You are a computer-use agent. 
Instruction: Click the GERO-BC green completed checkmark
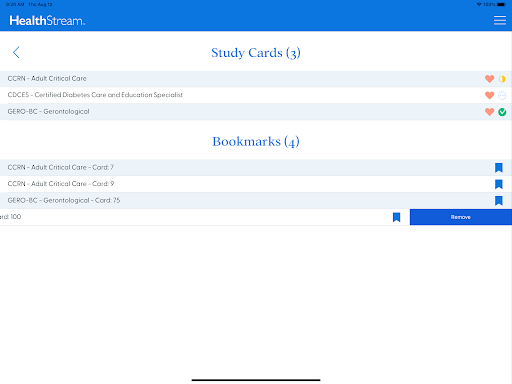pos(502,112)
